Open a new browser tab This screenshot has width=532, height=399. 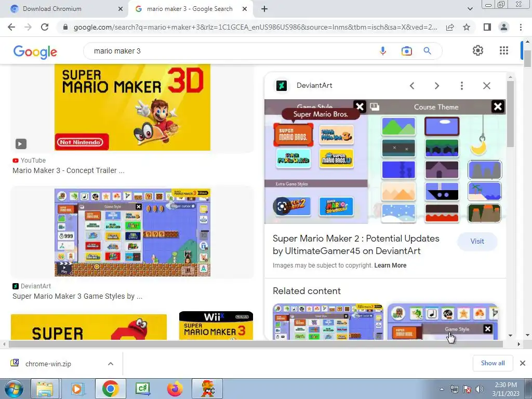click(264, 9)
